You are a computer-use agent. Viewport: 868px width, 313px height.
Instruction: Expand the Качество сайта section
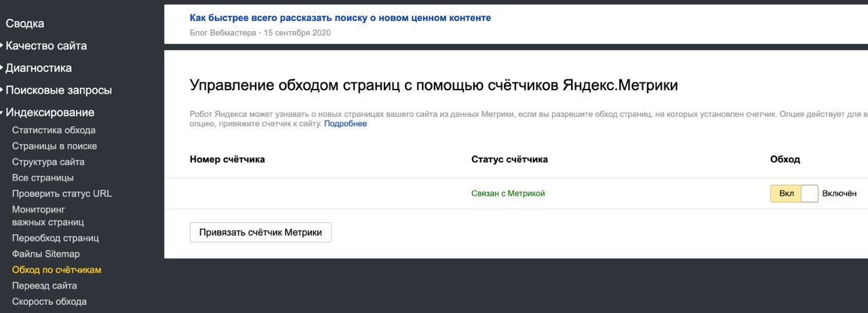(x=45, y=46)
